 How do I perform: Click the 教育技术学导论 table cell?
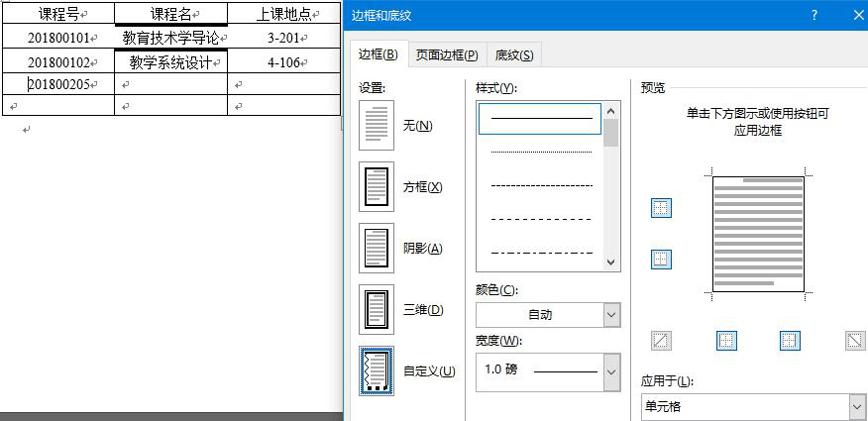[171, 37]
